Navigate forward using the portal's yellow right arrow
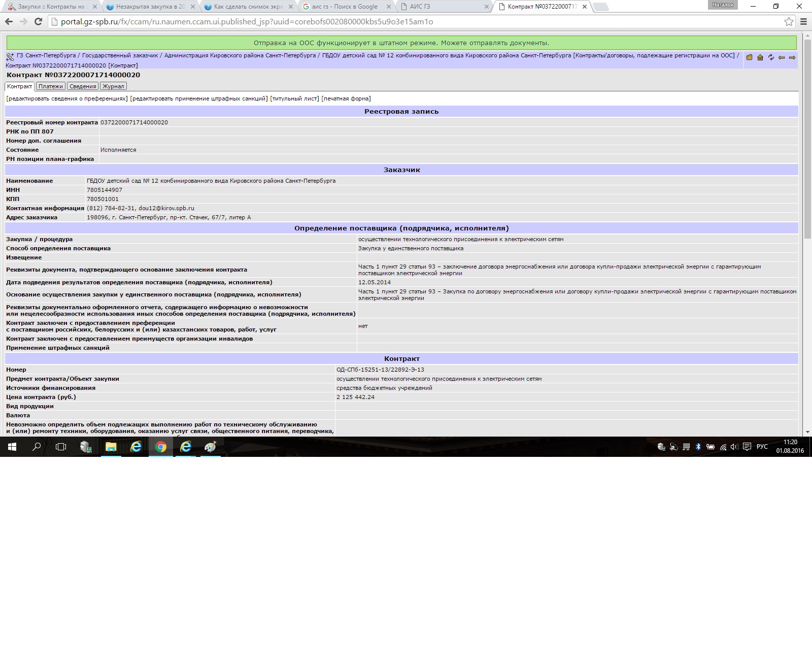This screenshot has height=663, width=812. coord(792,57)
